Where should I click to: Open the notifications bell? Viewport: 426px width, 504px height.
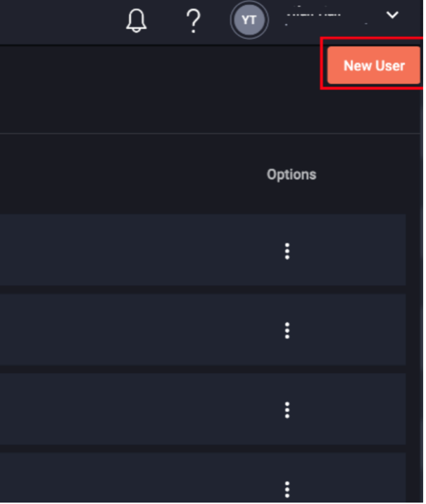[137, 20]
